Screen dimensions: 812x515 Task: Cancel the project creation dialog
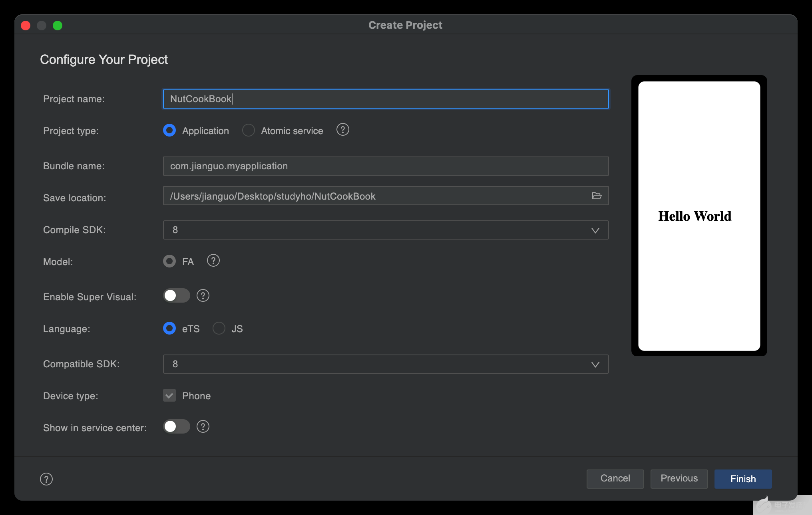click(x=615, y=479)
